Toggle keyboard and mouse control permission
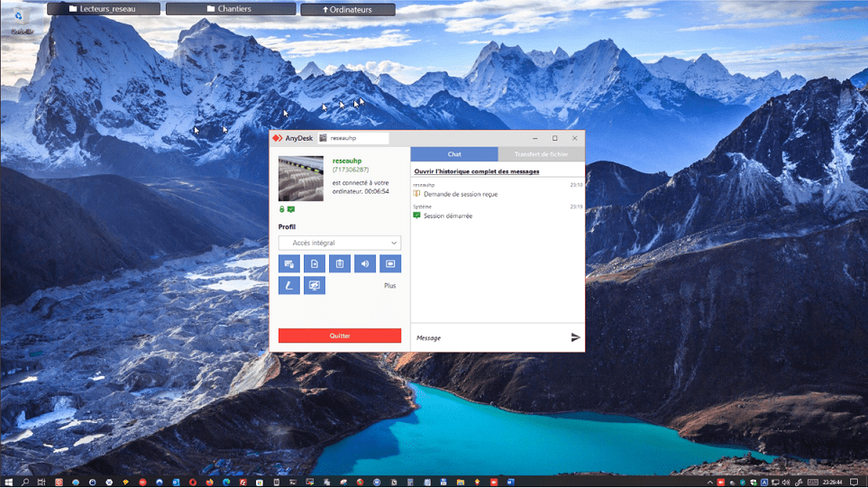The image size is (868, 488). 289,263
